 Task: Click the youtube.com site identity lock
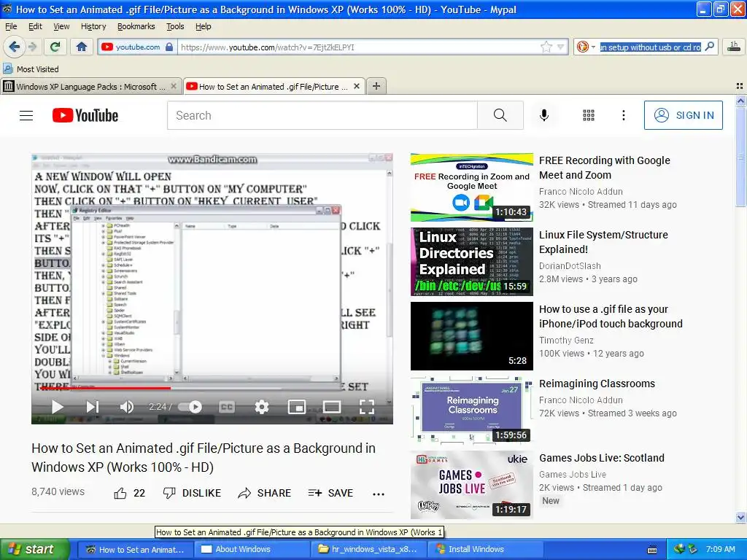tap(169, 47)
